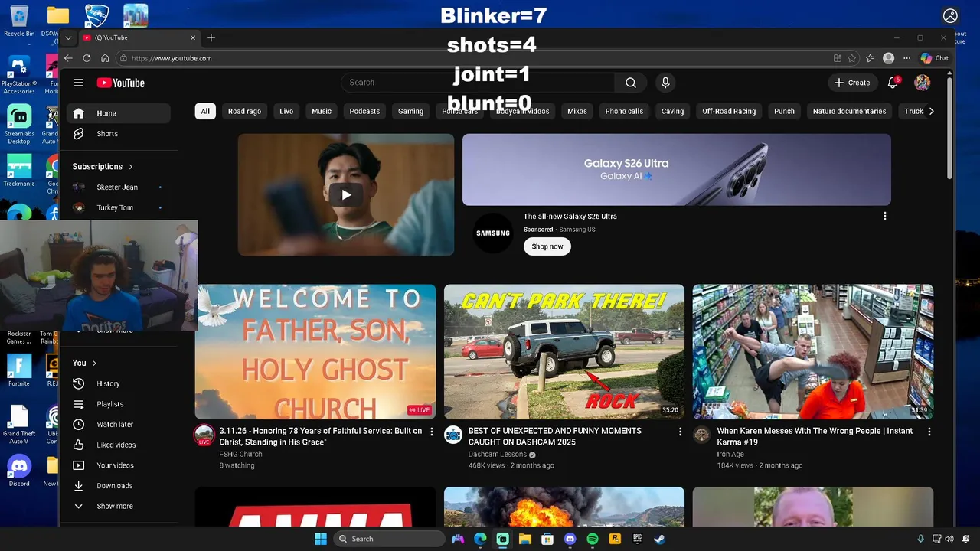The height and width of the screenshot is (551, 980).
Task: Select the Music filter chip
Action: tap(322, 112)
